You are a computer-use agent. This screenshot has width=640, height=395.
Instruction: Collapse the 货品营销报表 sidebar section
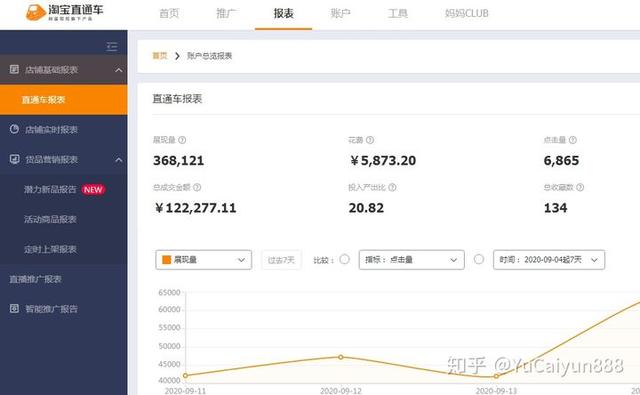(x=119, y=160)
